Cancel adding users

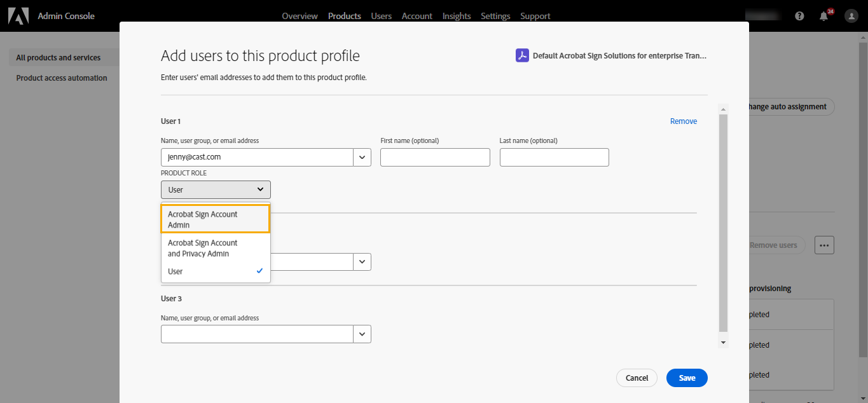coord(637,378)
